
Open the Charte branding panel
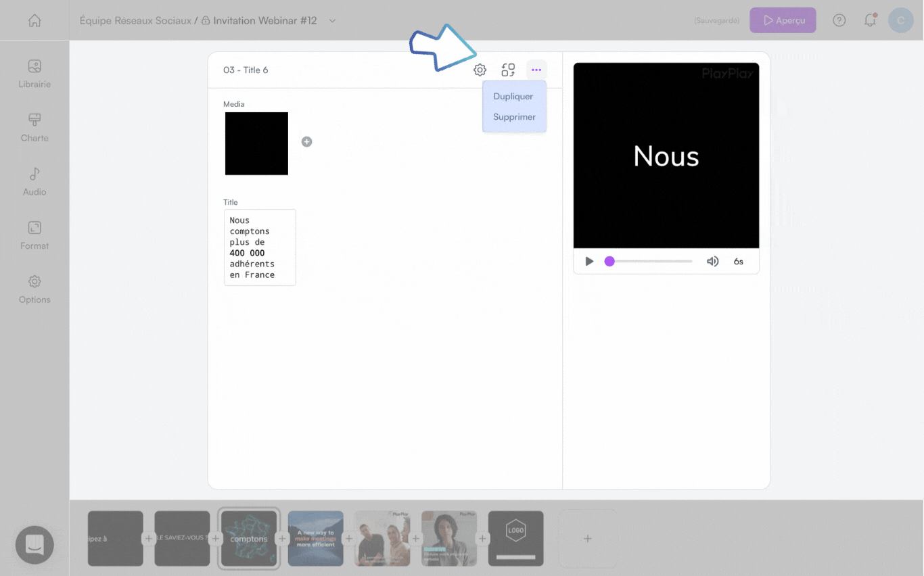pos(34,128)
